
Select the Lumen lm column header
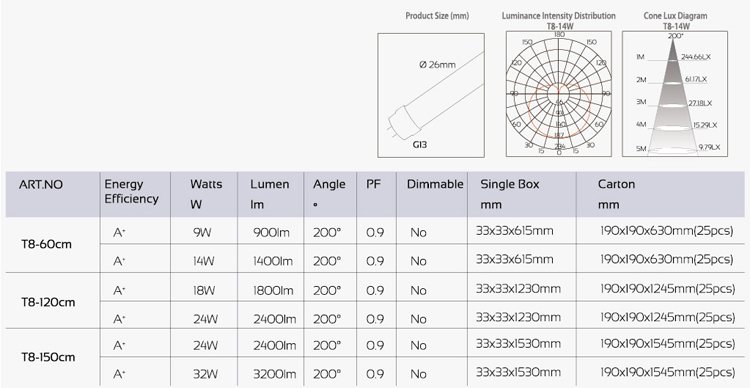tap(270, 194)
